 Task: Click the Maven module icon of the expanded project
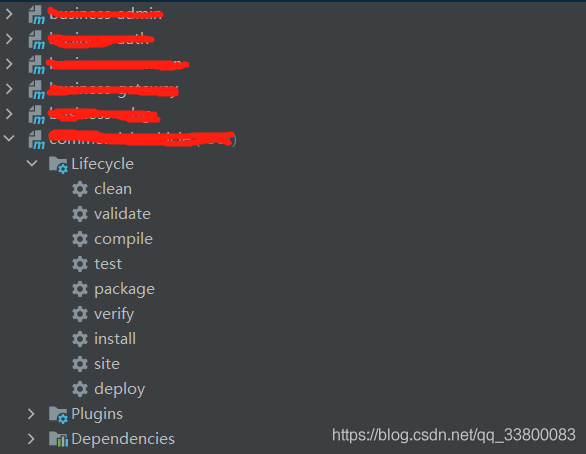pyautogui.click(x=37, y=140)
